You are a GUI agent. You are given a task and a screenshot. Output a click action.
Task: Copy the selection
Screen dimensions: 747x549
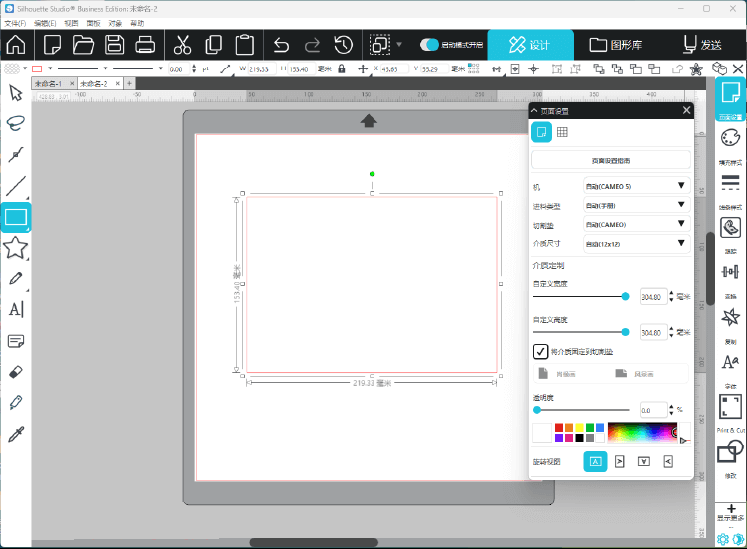point(213,45)
